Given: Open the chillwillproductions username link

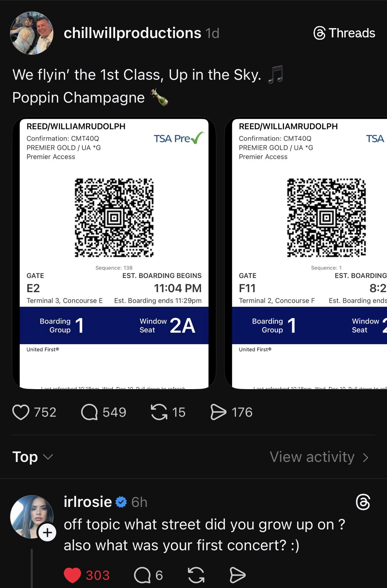Looking at the screenshot, I should (x=132, y=33).
